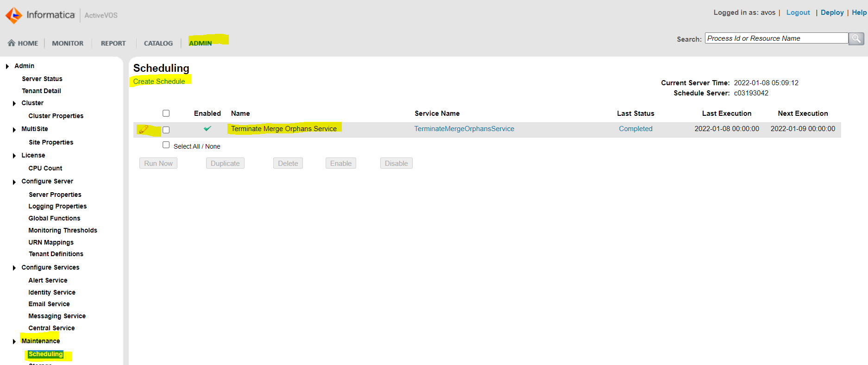The width and height of the screenshot is (868, 365).
Task: Click the Enable button
Action: pyautogui.click(x=341, y=163)
